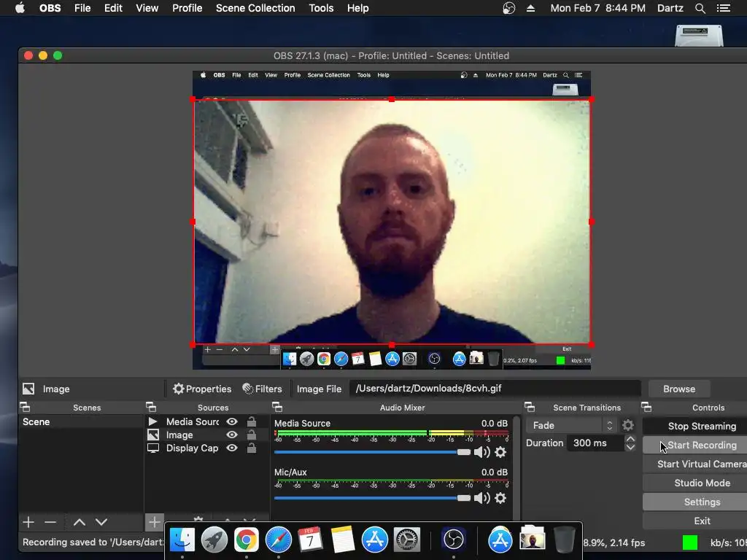Viewport: 747px width, 560px height.
Task: Add a new source with the plus button
Action: point(154,522)
